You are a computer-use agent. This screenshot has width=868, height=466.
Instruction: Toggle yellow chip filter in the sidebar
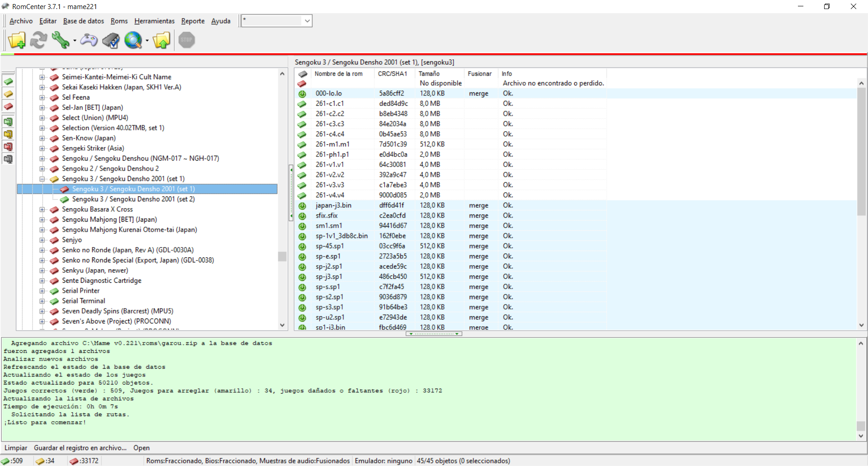(8, 94)
